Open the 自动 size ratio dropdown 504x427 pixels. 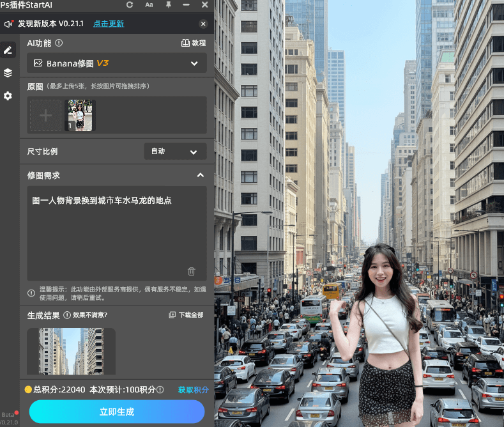point(175,151)
